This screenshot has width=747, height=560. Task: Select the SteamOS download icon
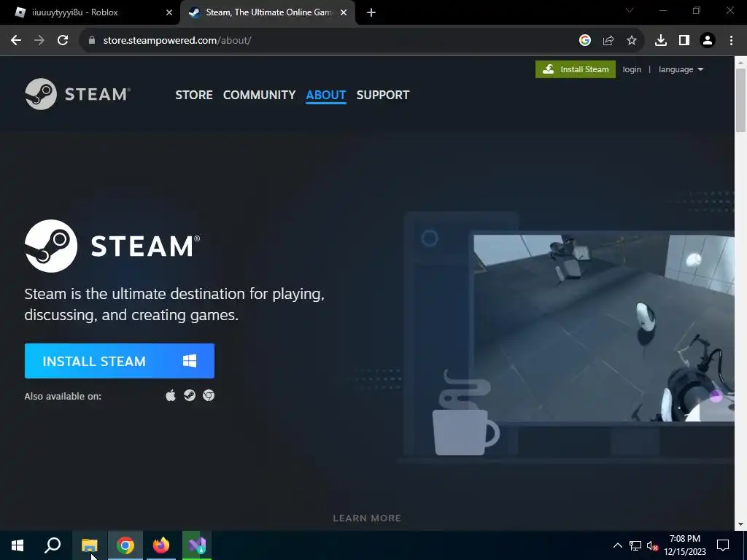point(190,395)
